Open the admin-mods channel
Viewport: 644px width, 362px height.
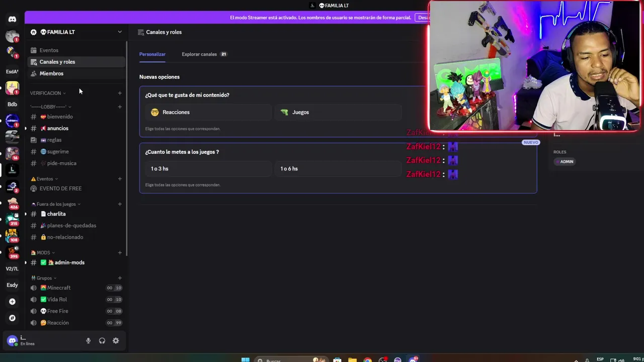click(x=75, y=262)
